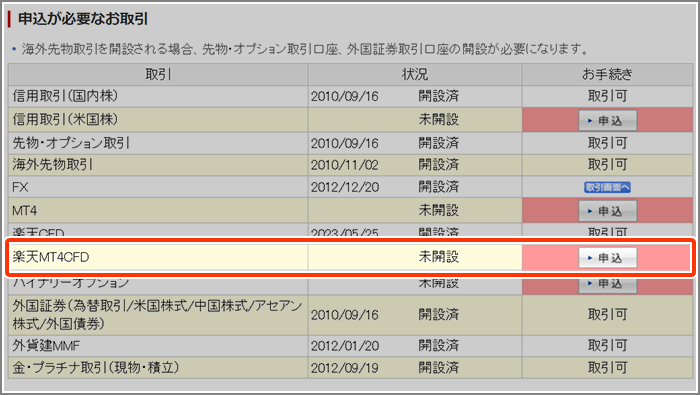Click 申込 button for 楽天MT4CFD

[x=608, y=258]
